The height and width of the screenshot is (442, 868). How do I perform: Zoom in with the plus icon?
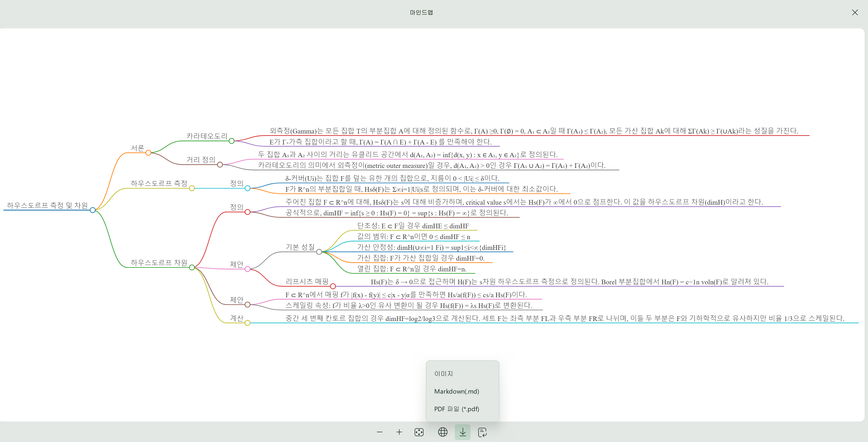pos(399,432)
